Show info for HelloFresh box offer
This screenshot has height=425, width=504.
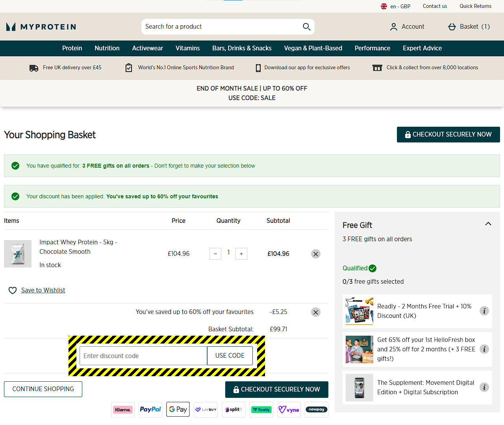click(x=484, y=349)
